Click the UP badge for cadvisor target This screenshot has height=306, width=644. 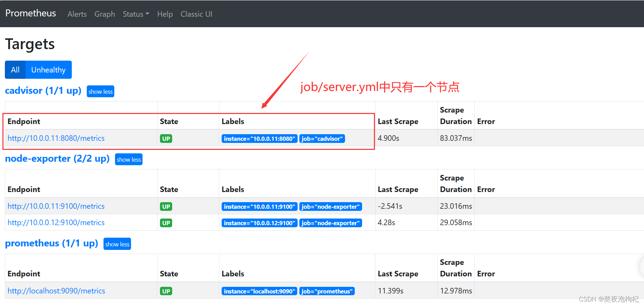coord(166,138)
